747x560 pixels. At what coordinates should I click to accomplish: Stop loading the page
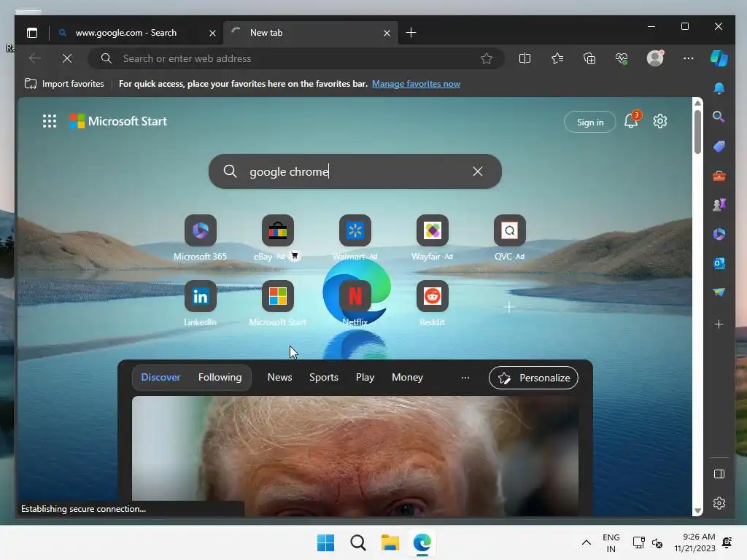click(x=67, y=58)
